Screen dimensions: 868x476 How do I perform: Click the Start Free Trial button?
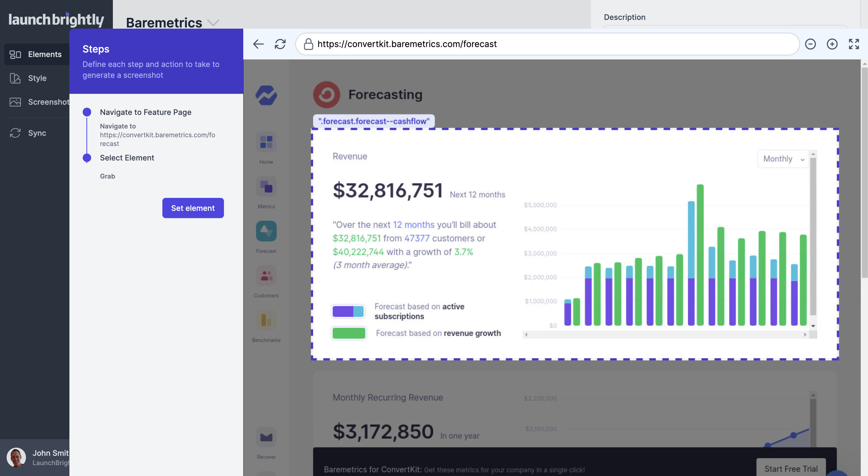pyautogui.click(x=791, y=468)
